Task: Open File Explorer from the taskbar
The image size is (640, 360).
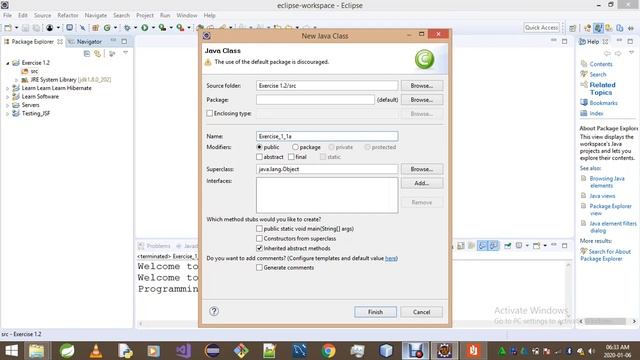Action: click(36, 351)
